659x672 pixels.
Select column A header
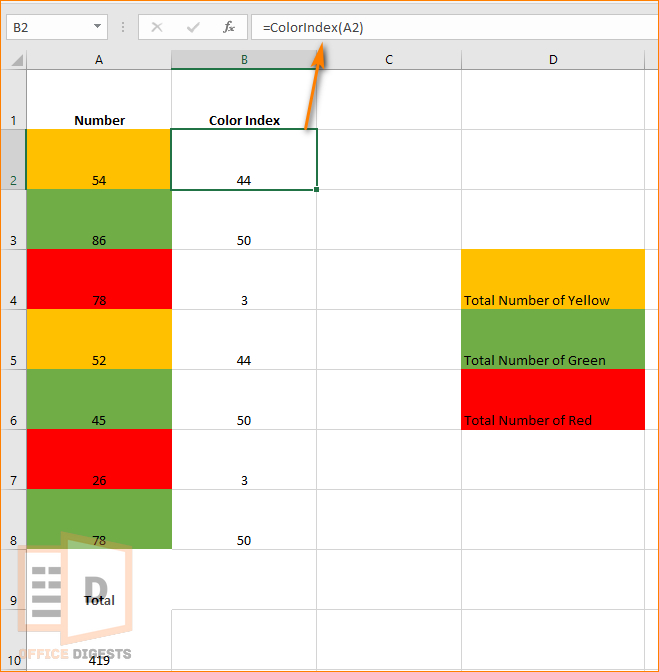pos(99,60)
